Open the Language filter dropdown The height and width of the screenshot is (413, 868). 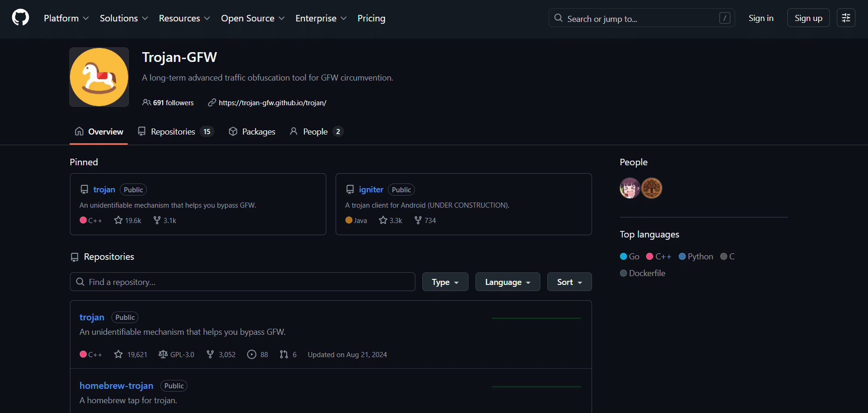pos(508,282)
